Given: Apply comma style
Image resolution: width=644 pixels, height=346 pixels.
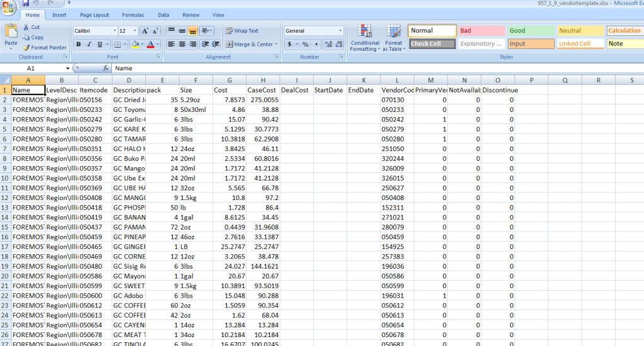Looking at the screenshot, I should click(x=316, y=45).
